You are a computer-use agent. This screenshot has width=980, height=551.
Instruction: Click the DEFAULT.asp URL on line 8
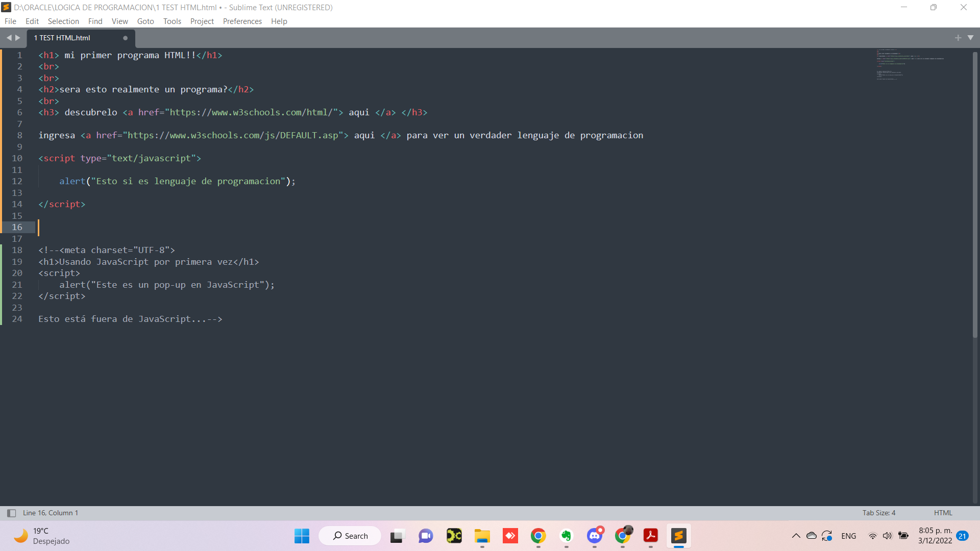click(235, 135)
